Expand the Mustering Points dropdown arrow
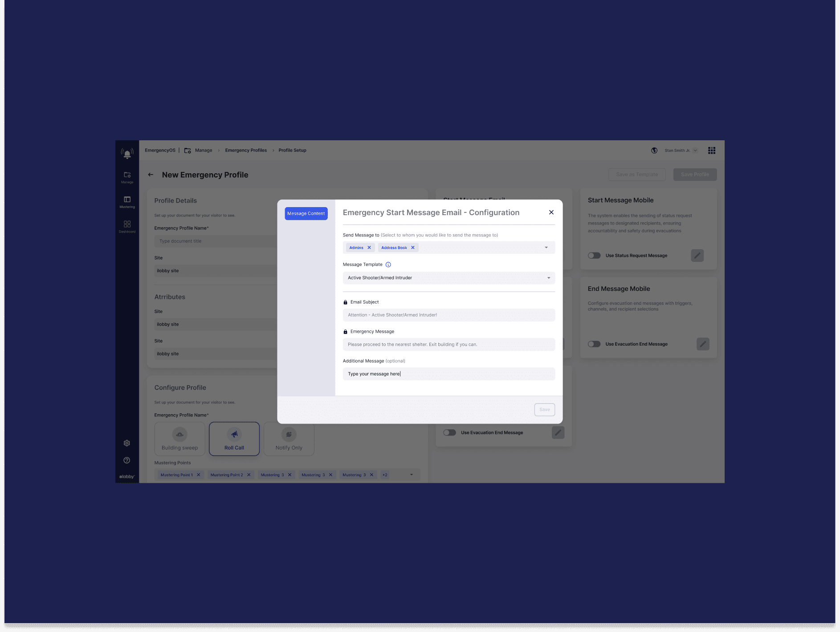 412,475
